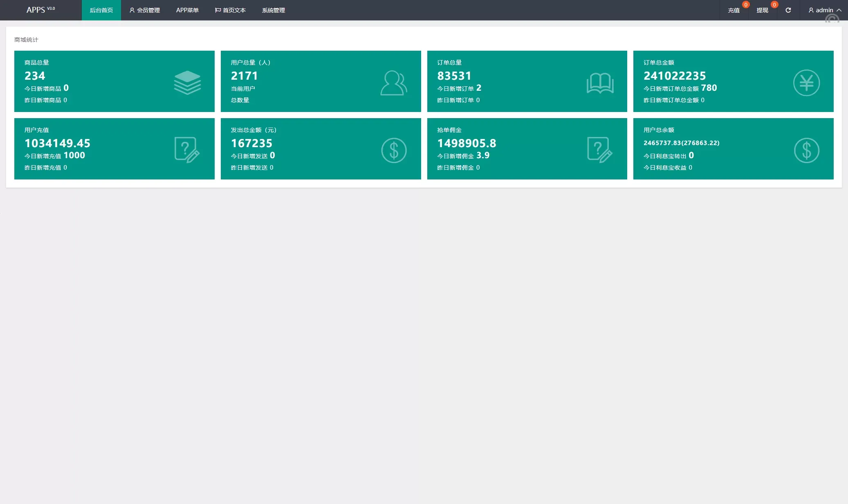Click dollar icon on 用户总余额 card
This screenshot has height=504, width=848.
(806, 150)
